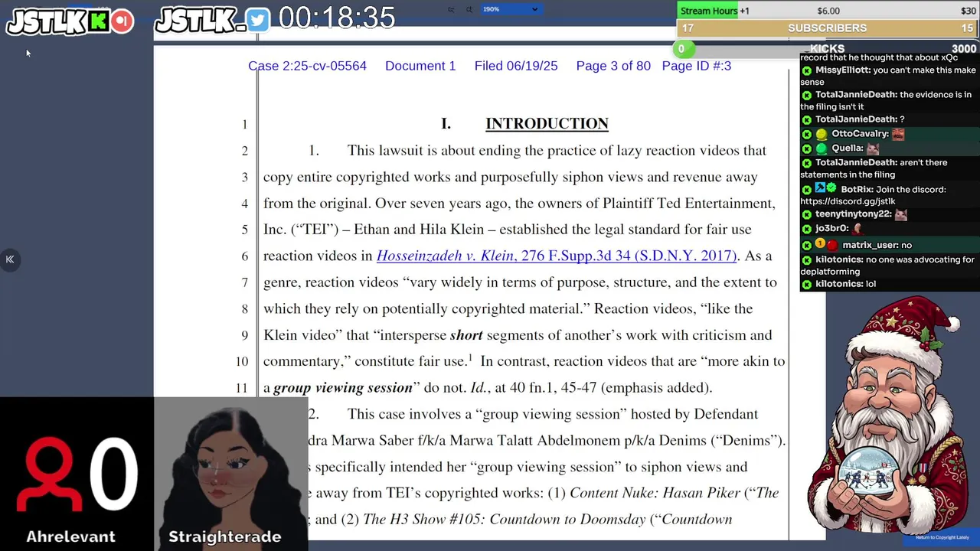
Task: Click the Twitter bird icon
Action: [258, 21]
